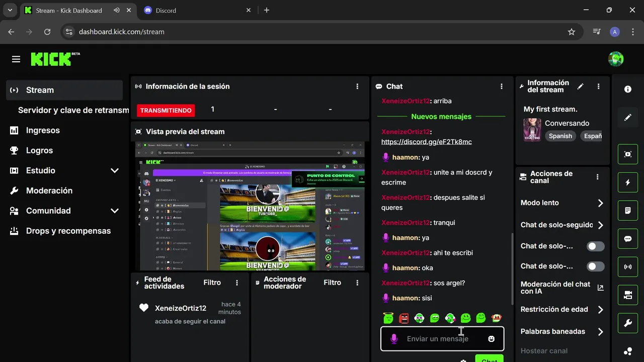Toggle the broadcast signal widget icon in right sidebar
This screenshot has height=362, width=644.
628,267
